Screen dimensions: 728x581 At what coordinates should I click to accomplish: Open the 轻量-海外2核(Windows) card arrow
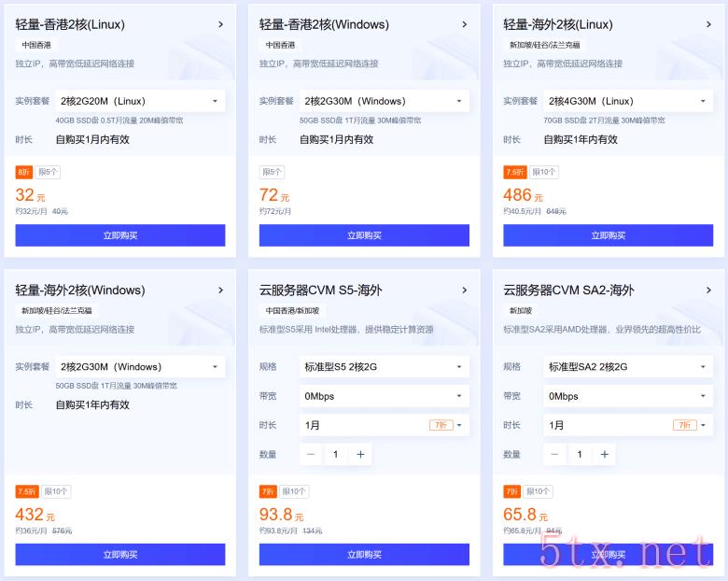220,290
